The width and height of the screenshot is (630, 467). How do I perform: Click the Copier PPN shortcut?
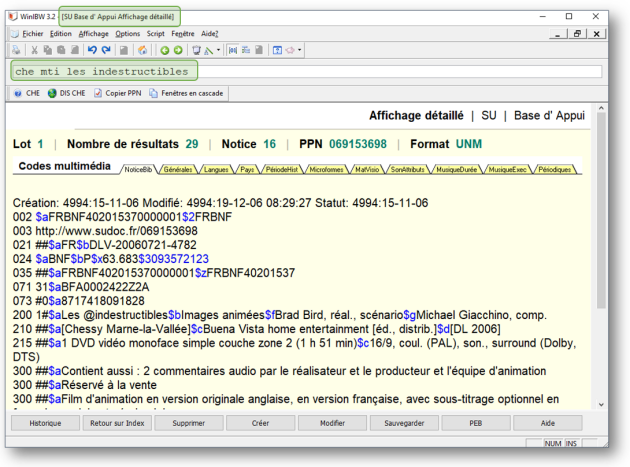click(x=118, y=93)
